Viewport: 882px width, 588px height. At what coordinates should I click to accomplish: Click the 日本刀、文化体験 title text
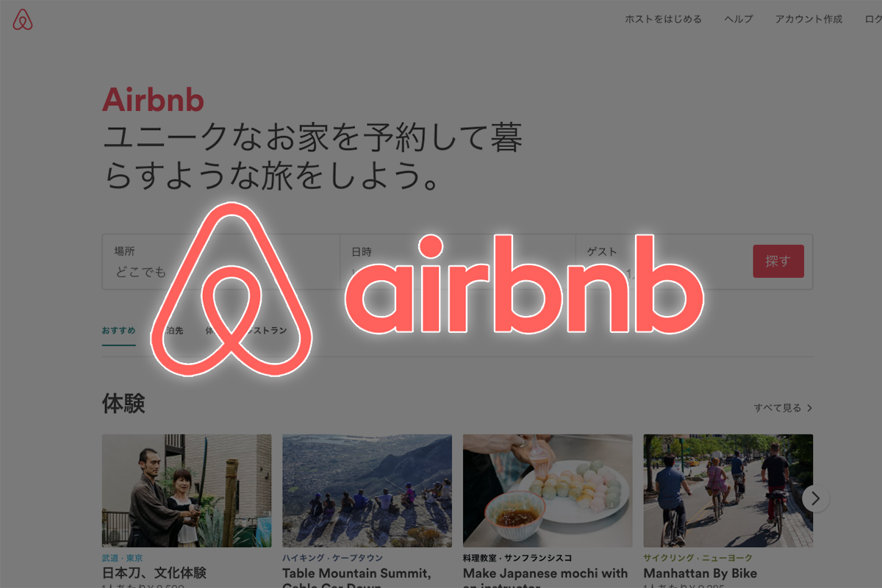(154, 573)
